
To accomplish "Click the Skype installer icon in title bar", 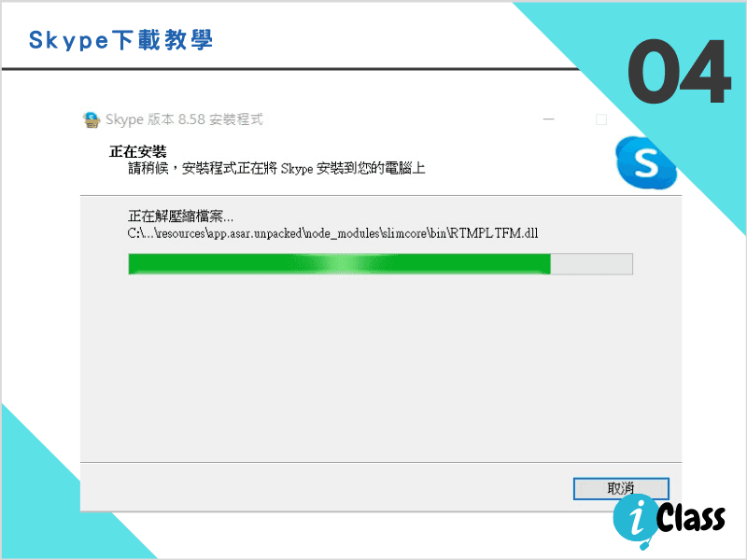I will pos(91,119).
